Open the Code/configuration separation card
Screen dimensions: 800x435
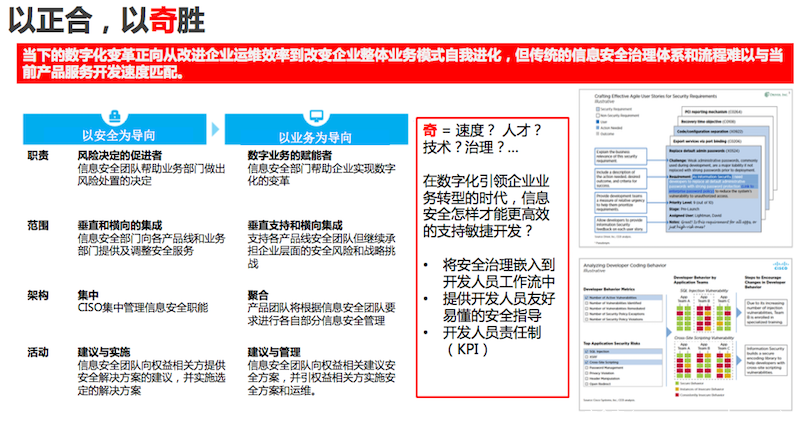click(x=722, y=132)
